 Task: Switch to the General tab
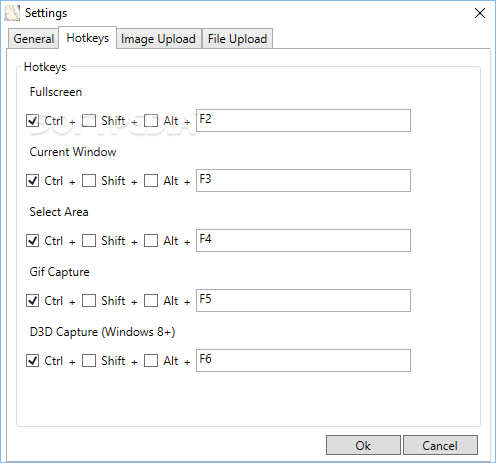pos(33,39)
